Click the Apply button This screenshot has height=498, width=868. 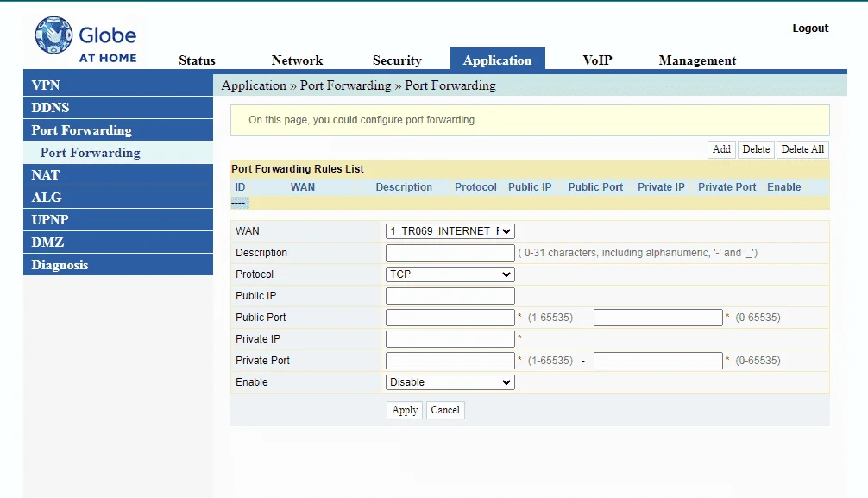405,411
